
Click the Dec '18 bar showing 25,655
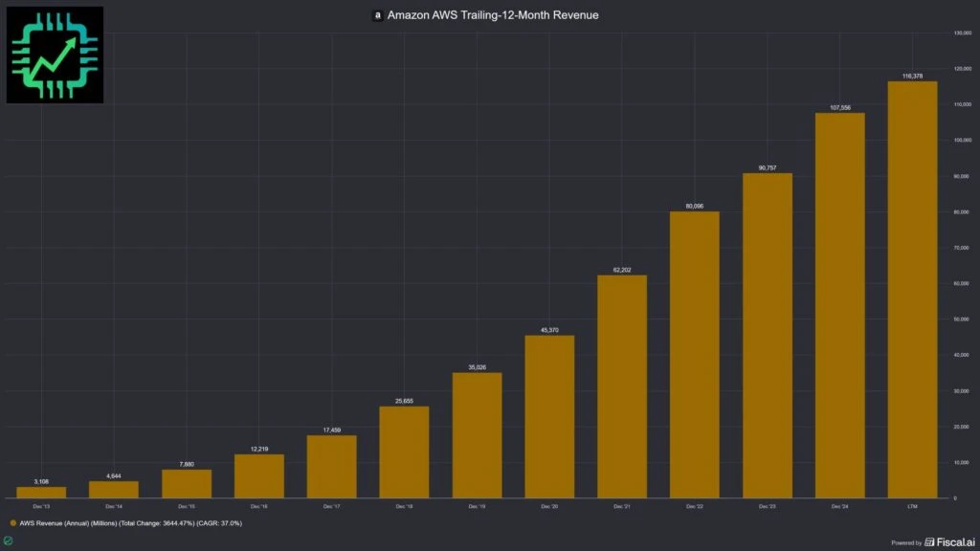[x=404, y=452]
